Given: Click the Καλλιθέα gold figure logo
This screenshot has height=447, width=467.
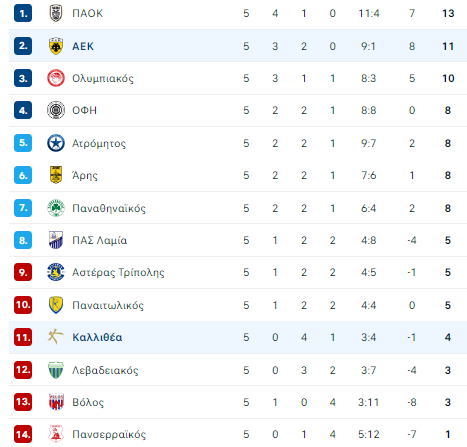Looking at the screenshot, I should point(56,337).
